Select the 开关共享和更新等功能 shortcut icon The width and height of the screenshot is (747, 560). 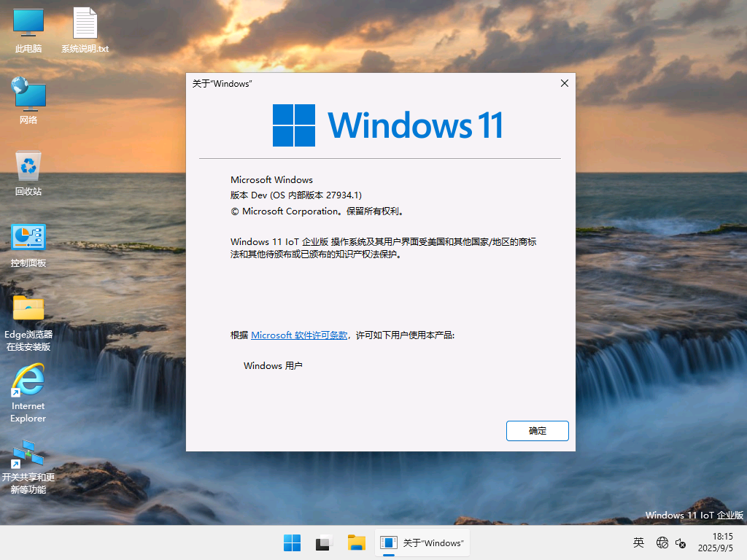[28, 467]
